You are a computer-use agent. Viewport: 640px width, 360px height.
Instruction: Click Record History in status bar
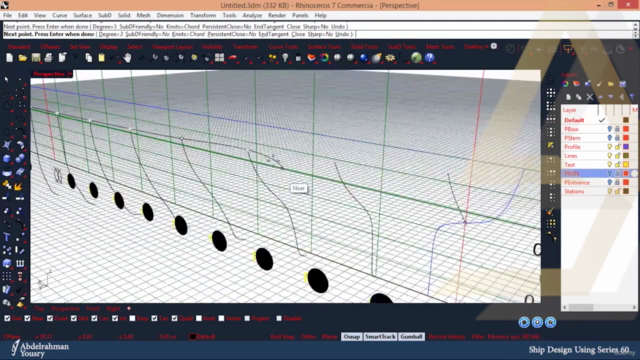447,337
